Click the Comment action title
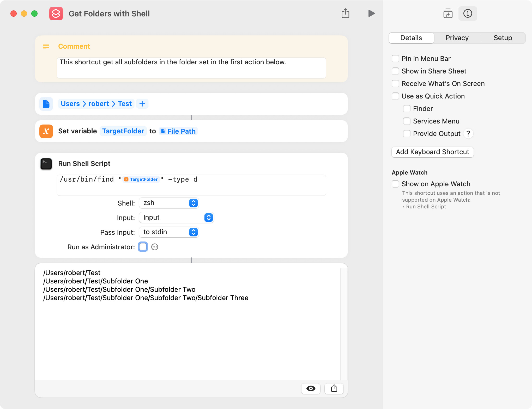 coord(74,46)
